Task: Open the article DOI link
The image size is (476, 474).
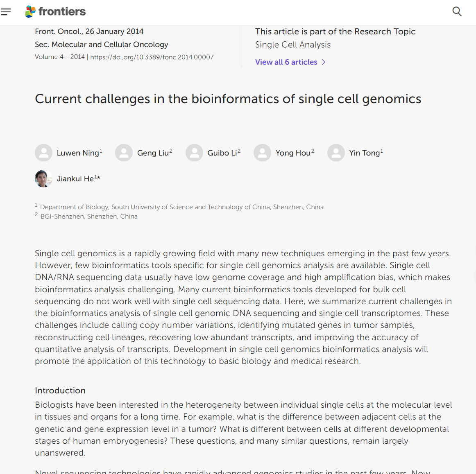Action: (152, 57)
